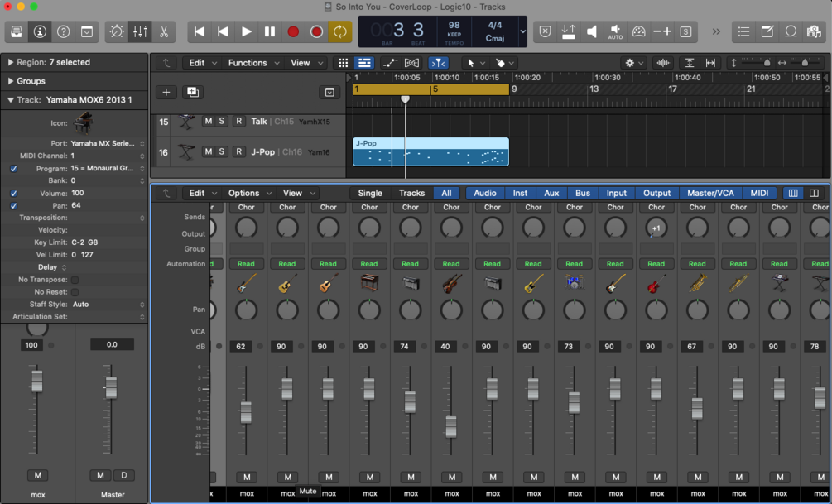Open the MIDI Channel dropdown
The image size is (832, 504).
108,156
